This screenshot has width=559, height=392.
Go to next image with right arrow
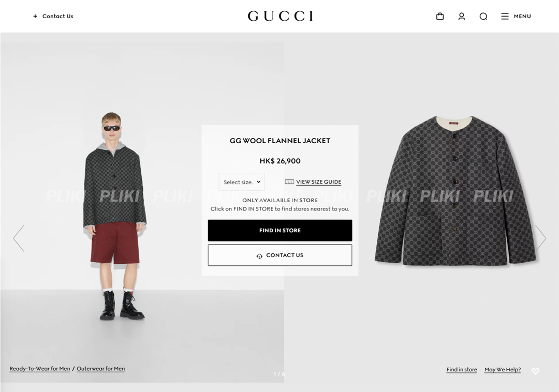point(540,238)
